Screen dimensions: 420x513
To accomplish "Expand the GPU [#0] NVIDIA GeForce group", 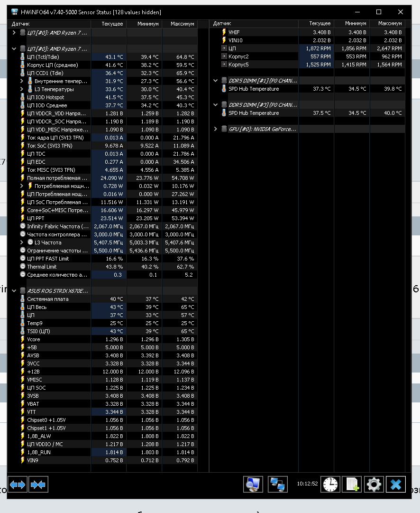I will point(215,129).
